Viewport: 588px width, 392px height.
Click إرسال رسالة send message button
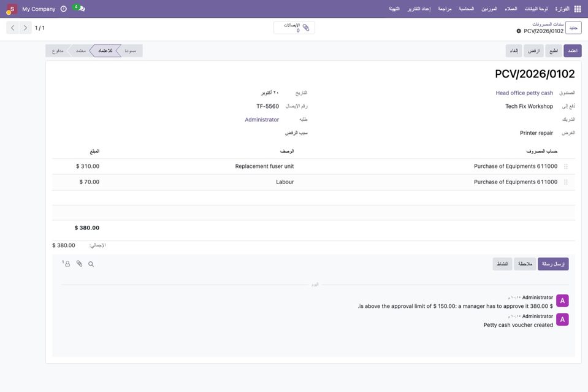[x=553, y=264]
